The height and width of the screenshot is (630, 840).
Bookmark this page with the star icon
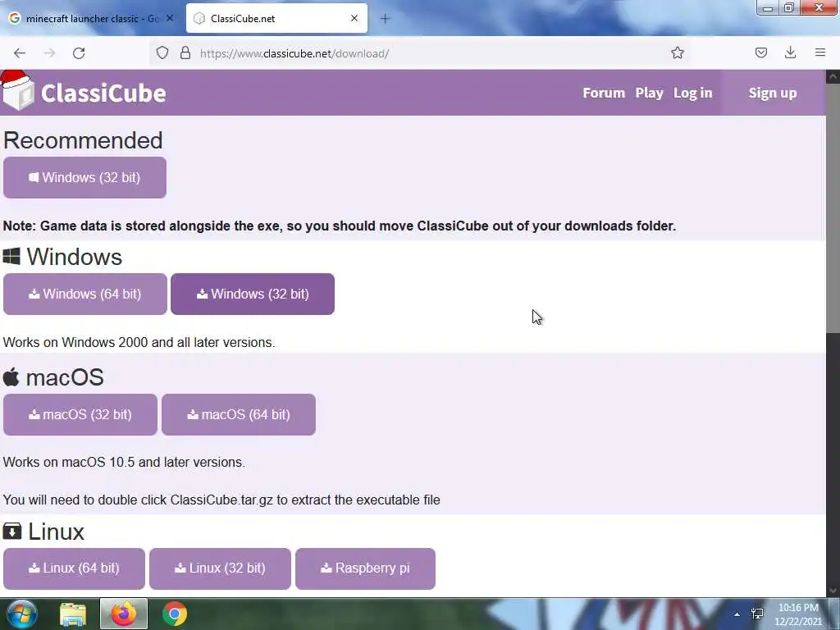point(677,53)
